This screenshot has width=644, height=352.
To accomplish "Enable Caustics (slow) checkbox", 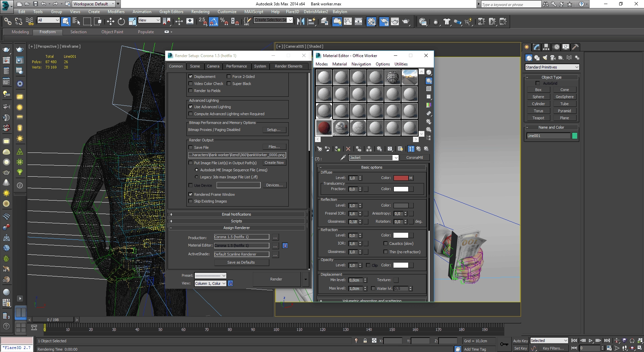I will (386, 244).
